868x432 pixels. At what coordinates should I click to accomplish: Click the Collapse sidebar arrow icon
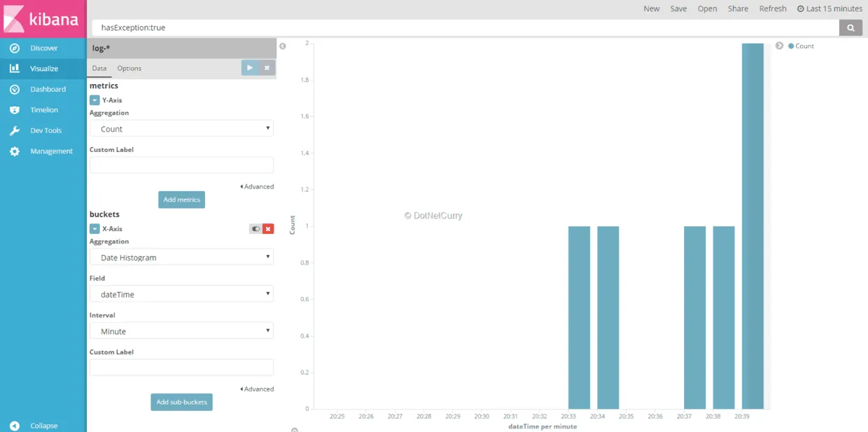[14, 426]
